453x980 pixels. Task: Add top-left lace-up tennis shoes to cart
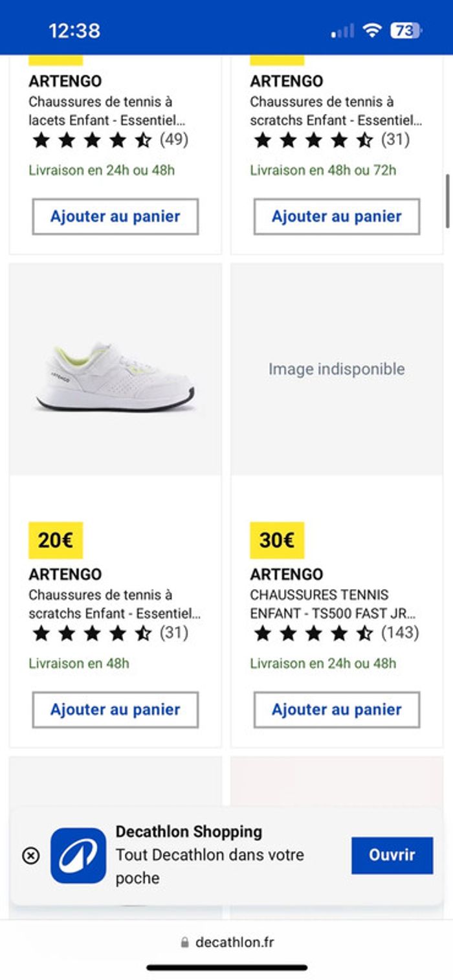[x=115, y=216]
